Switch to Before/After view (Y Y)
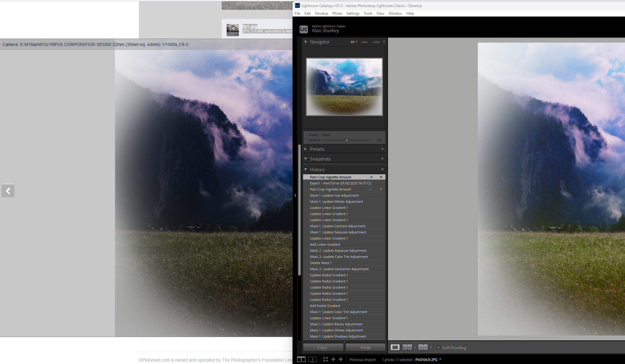 point(423,347)
